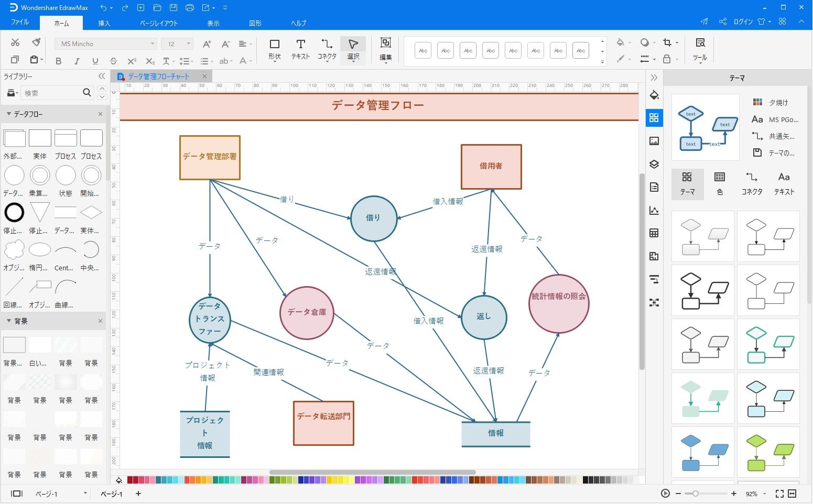Switch to the 図形 ribbon tab
813x504 pixels.
[x=255, y=23]
